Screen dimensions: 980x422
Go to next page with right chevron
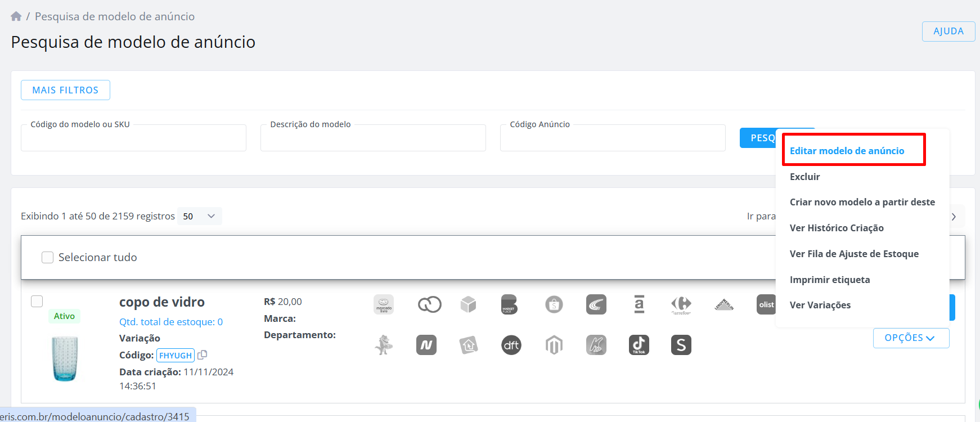pos(954,217)
